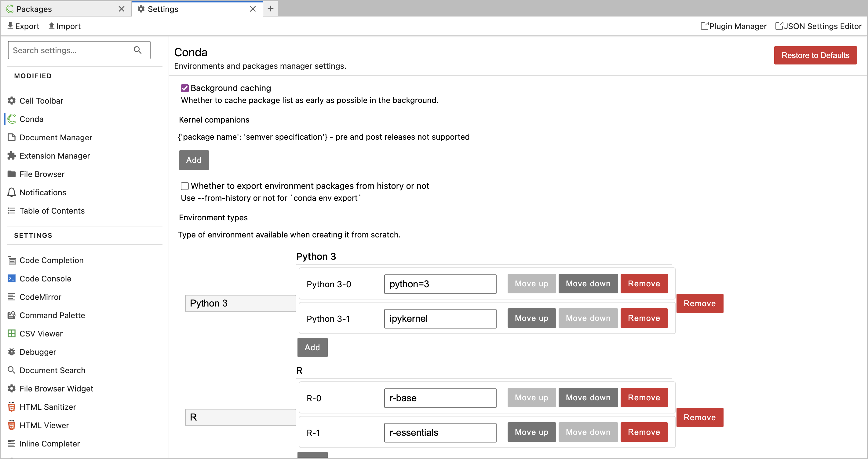Click the Inline Completer icon
868x459 pixels.
tap(12, 443)
